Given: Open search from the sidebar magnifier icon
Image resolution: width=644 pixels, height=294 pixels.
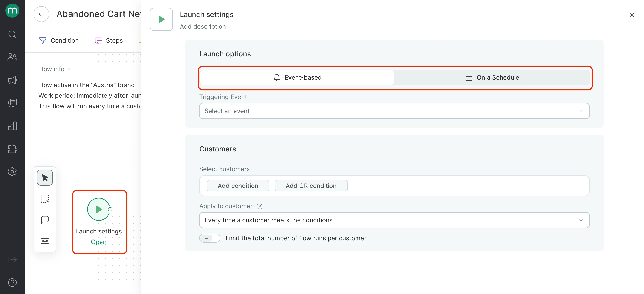Looking at the screenshot, I should [12, 34].
